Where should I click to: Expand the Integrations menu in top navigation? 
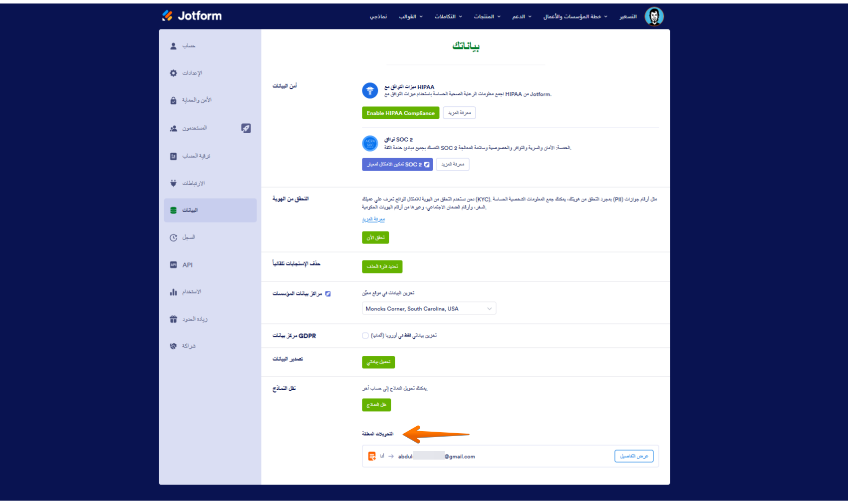448,16
